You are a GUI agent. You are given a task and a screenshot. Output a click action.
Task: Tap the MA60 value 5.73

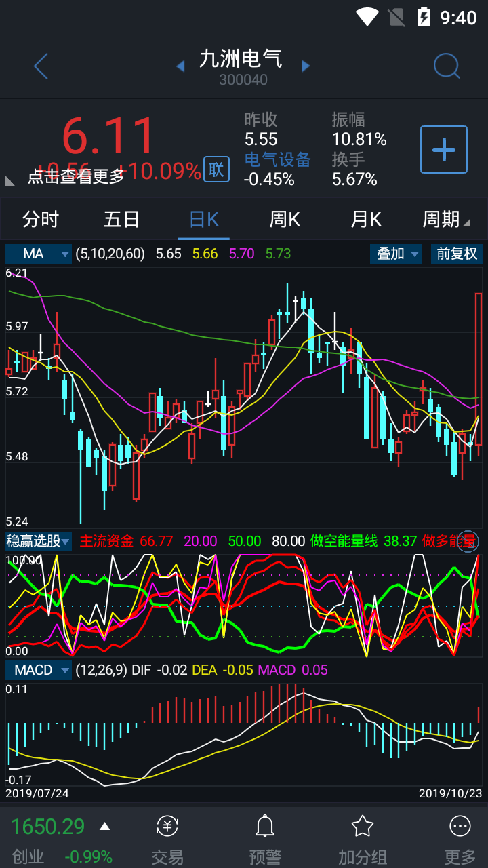[x=279, y=254]
